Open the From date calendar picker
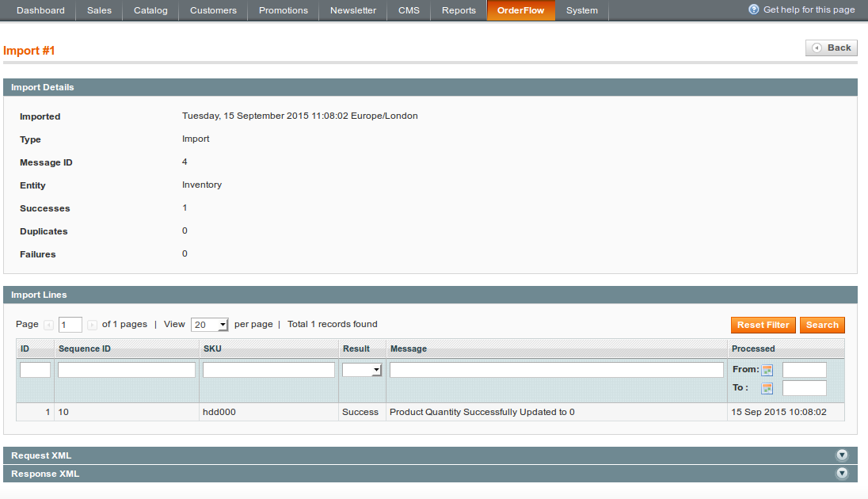The image size is (868, 499). 766,369
